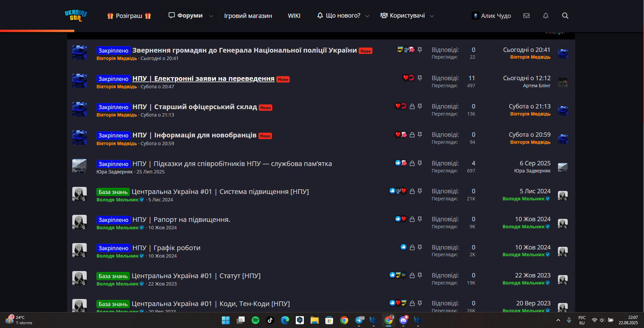
Task: Open Microsoft Store from the taskbar
Action: 329,320
